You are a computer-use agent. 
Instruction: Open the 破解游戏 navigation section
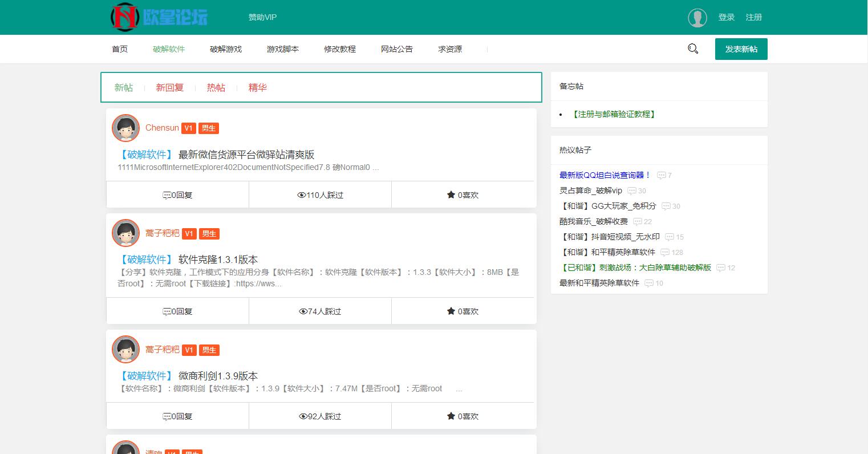point(225,49)
